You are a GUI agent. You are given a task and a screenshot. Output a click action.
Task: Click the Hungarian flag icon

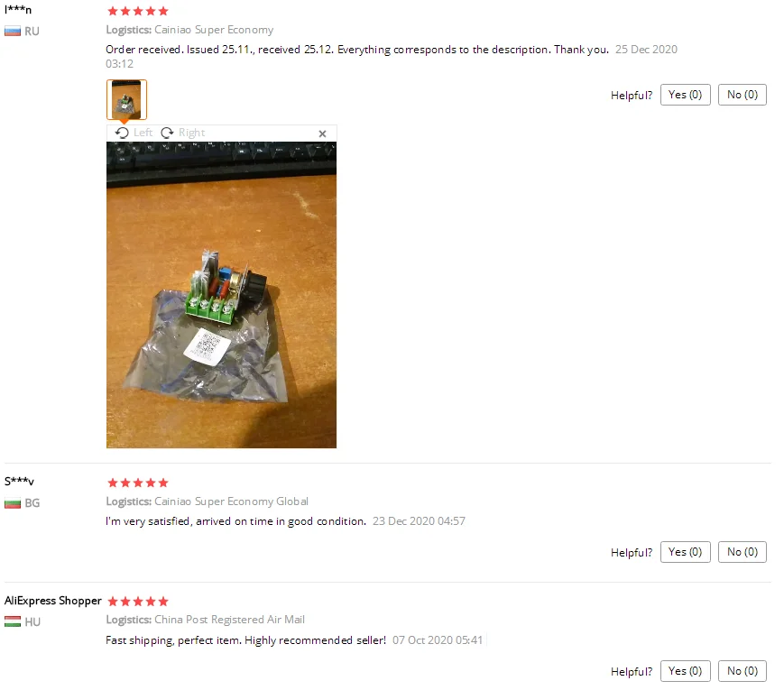click(13, 622)
